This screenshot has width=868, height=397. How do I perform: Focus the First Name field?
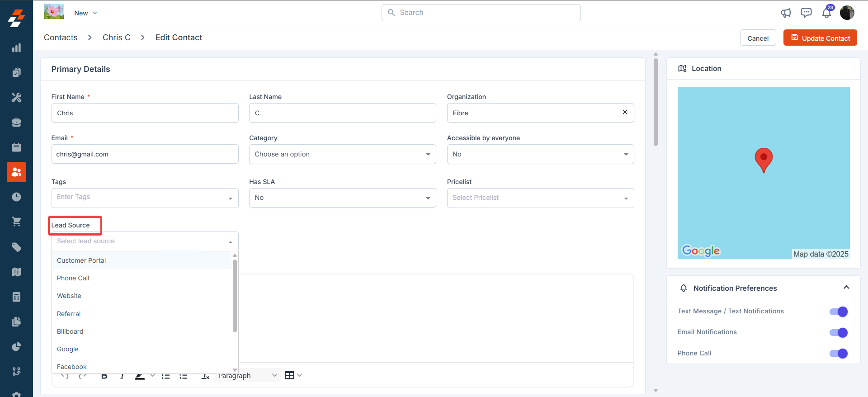(145, 113)
